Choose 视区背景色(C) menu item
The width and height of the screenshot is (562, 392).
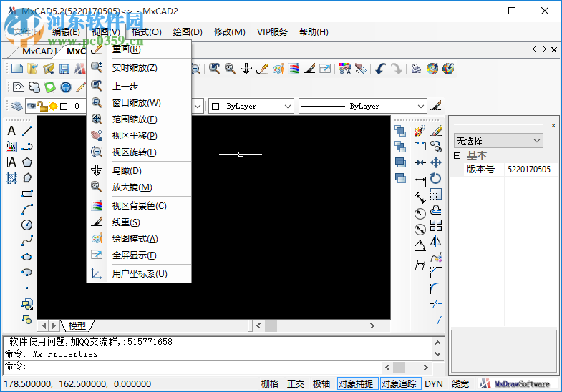139,206
